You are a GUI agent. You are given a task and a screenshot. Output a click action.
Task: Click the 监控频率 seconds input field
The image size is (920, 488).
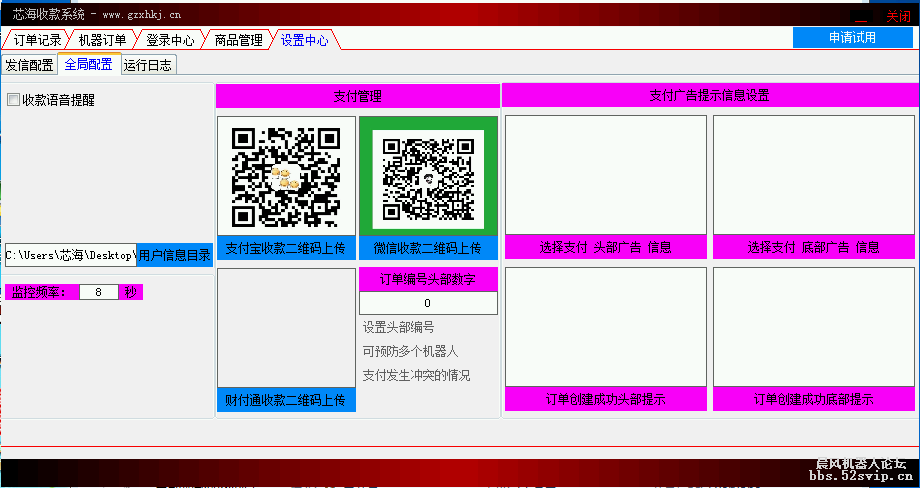(99, 292)
